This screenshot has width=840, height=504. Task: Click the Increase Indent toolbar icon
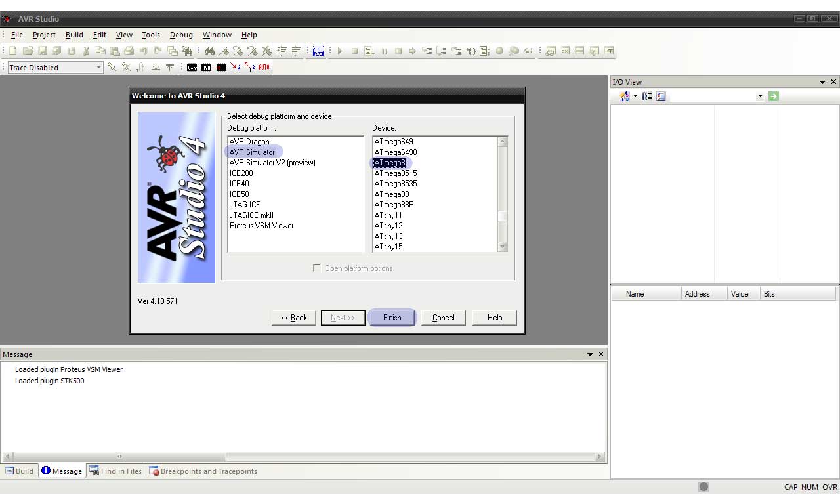(282, 51)
